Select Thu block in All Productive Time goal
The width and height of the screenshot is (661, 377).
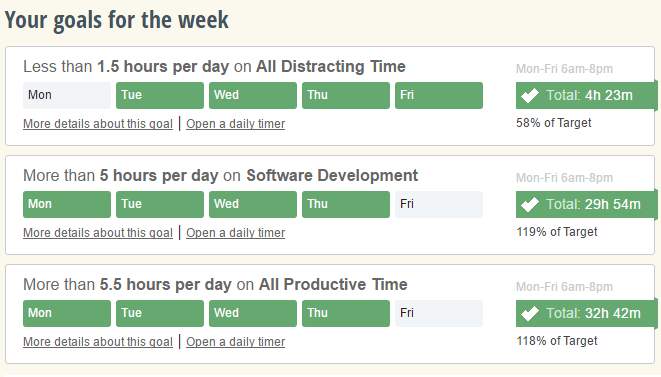click(x=346, y=313)
